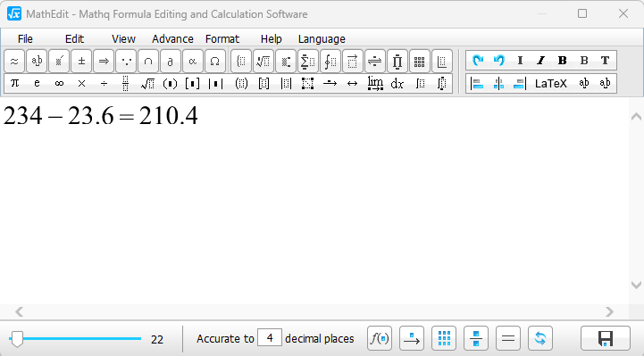
Task: Insert Euler's constant e
Action: click(x=37, y=83)
